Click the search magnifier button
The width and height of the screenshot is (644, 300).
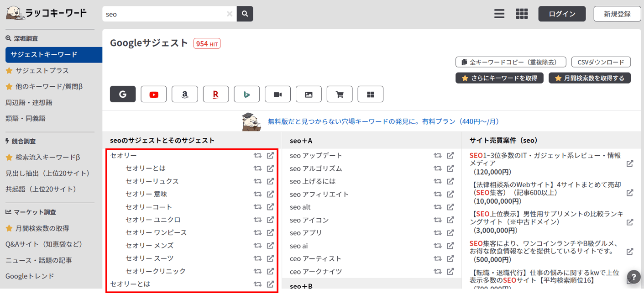pos(245,14)
